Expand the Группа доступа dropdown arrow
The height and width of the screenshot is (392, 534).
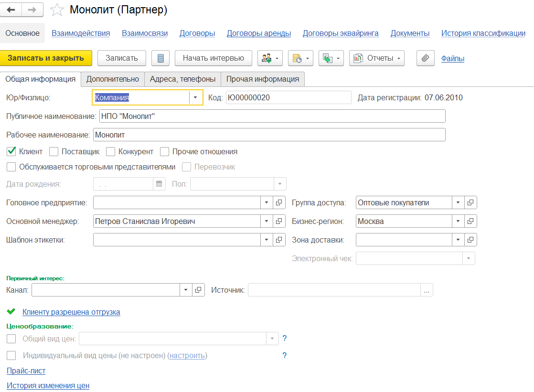(x=458, y=202)
